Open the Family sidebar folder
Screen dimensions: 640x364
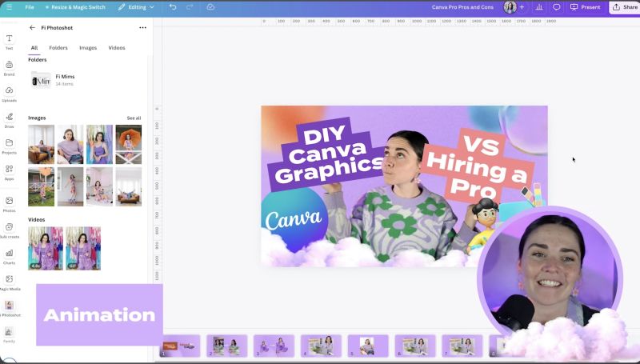pyautogui.click(x=9, y=334)
